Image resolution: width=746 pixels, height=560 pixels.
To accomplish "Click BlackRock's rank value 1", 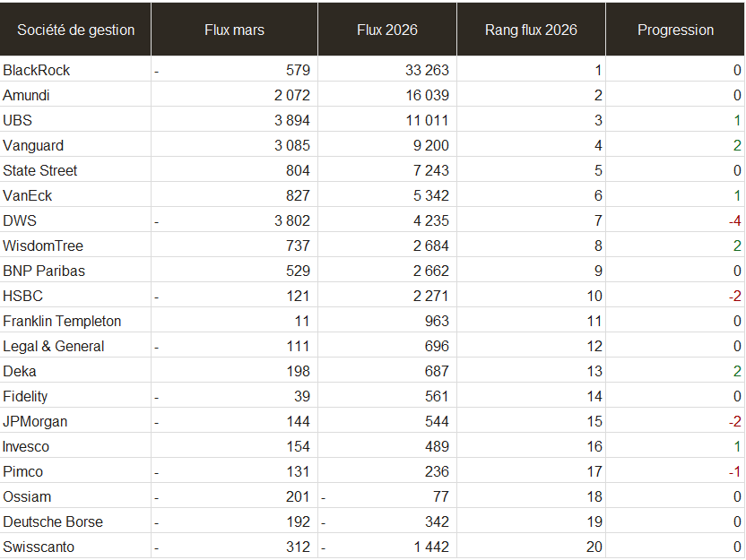I will 598,71.
